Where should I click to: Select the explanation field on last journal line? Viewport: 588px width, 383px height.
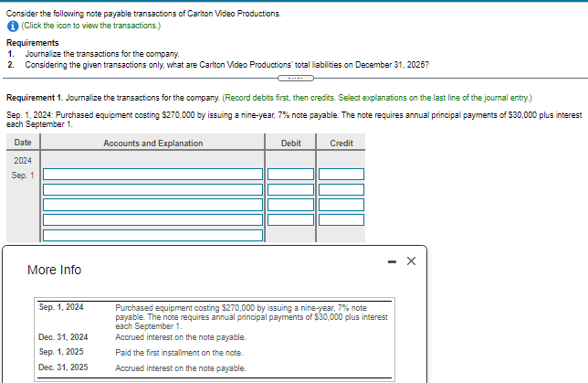(x=153, y=235)
